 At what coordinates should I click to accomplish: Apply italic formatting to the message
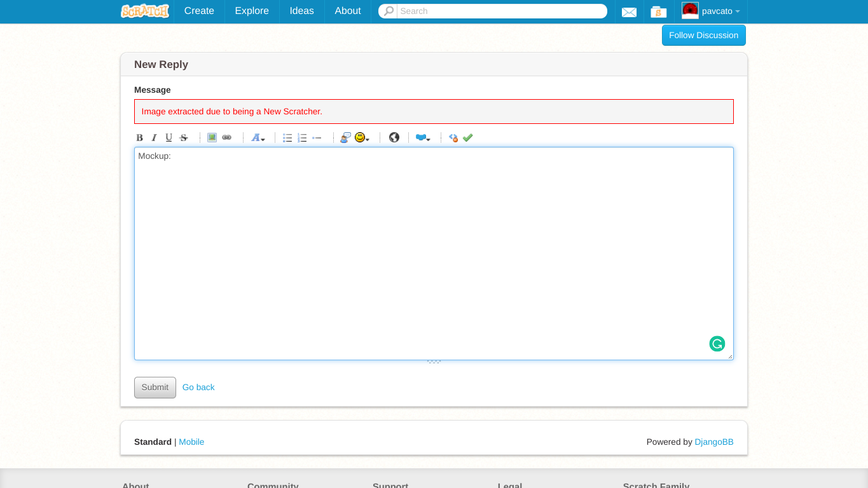coord(154,138)
